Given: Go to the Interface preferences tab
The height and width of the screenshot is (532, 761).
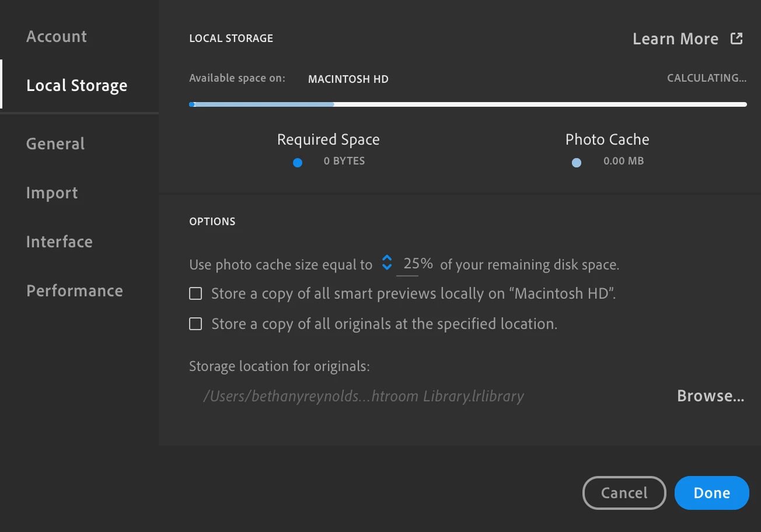Looking at the screenshot, I should tap(60, 242).
